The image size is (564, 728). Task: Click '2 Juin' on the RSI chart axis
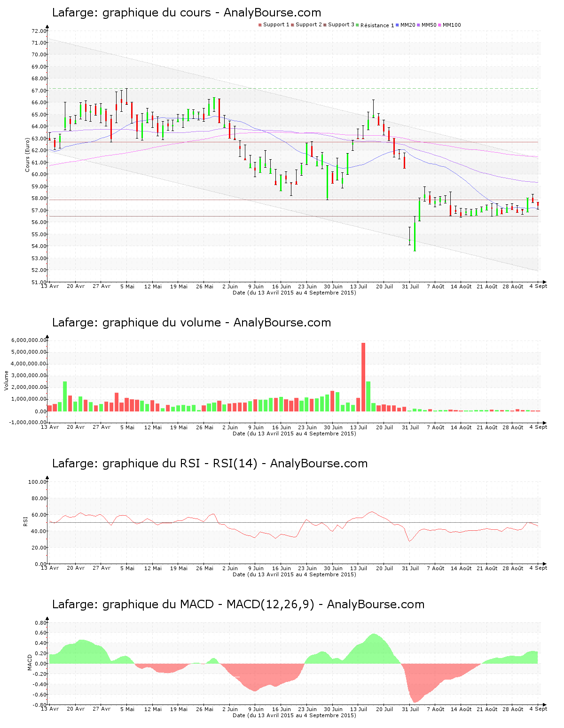click(x=230, y=568)
